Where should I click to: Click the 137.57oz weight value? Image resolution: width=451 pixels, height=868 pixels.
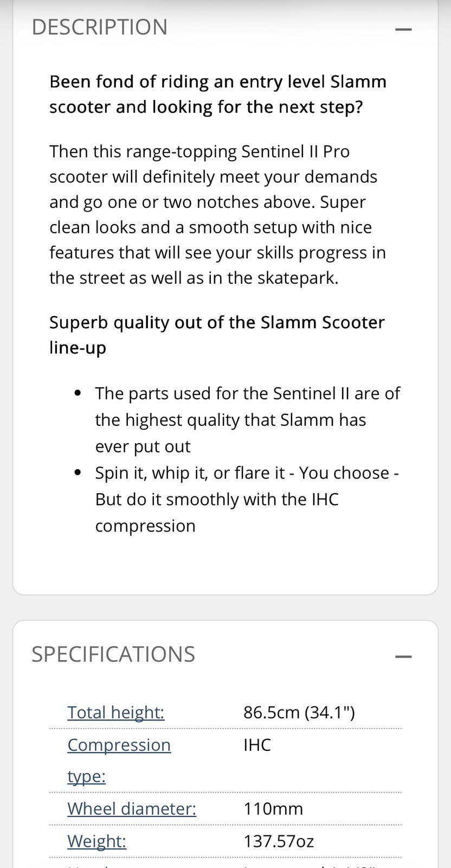point(279,841)
